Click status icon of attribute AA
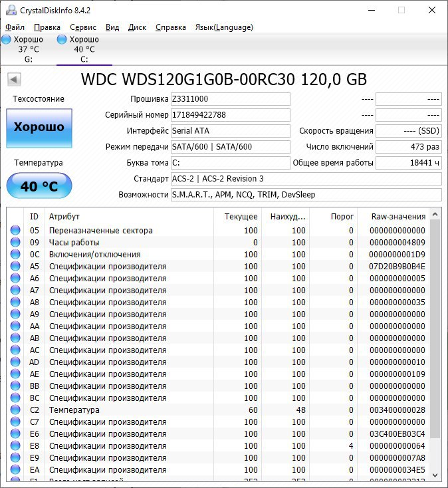This screenshot has height=488, width=448. (x=15, y=326)
